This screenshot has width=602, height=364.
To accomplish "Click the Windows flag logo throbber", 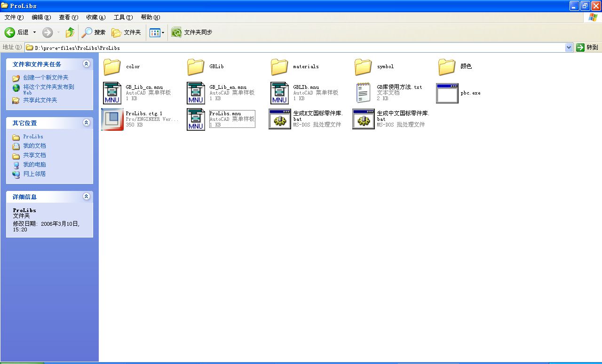I will [594, 17].
